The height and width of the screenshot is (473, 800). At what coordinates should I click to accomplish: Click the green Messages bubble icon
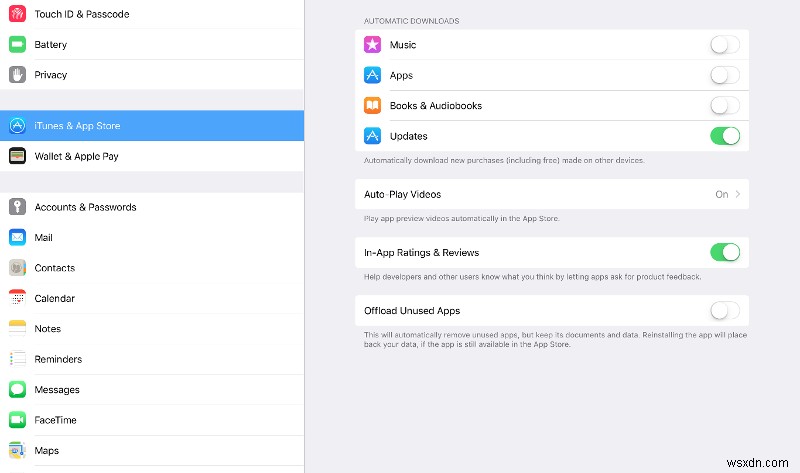click(x=17, y=389)
